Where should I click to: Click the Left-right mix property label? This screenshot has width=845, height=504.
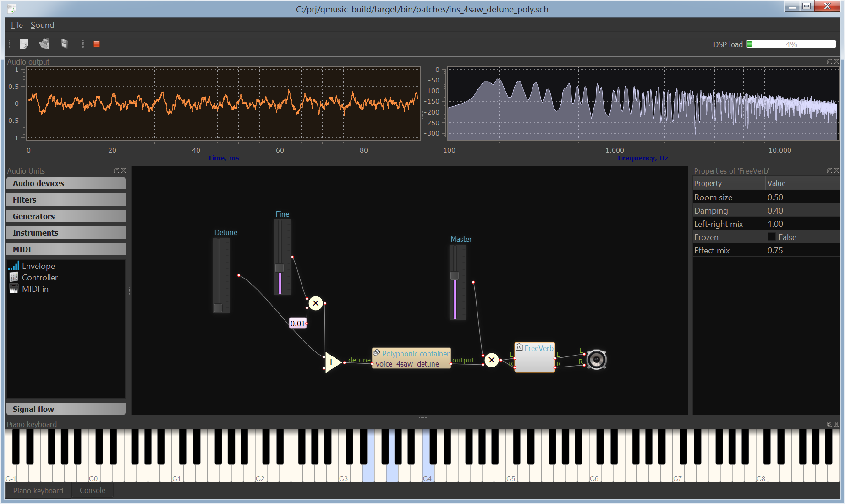719,224
